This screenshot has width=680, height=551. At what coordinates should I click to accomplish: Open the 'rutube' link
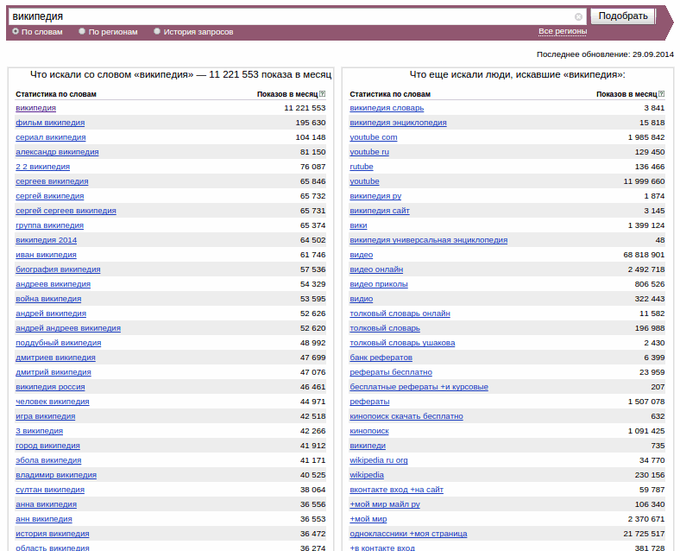[x=361, y=167]
